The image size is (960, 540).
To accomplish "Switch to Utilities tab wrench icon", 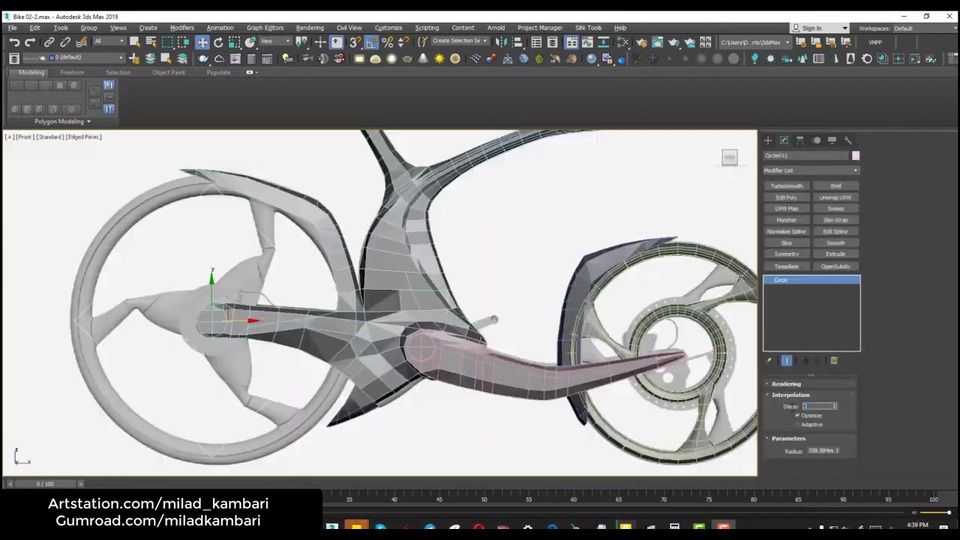I will (x=848, y=140).
